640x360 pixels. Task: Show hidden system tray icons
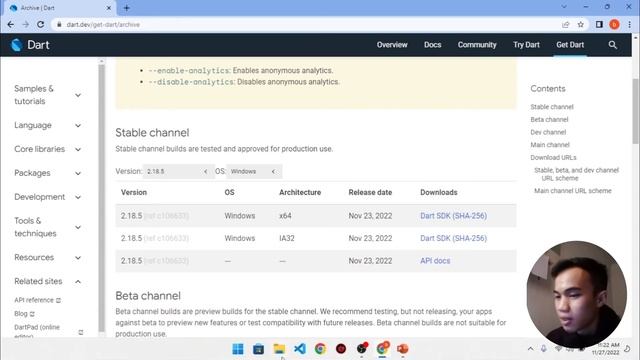pyautogui.click(x=530, y=349)
